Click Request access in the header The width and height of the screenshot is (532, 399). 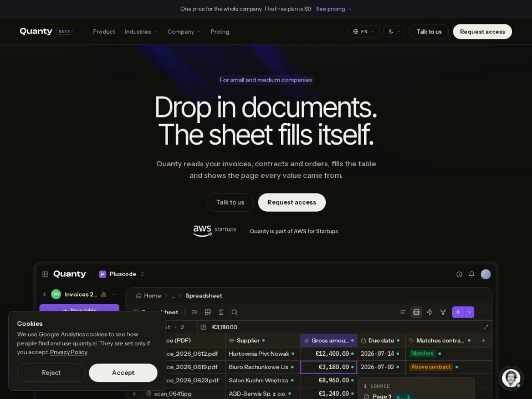(482, 32)
